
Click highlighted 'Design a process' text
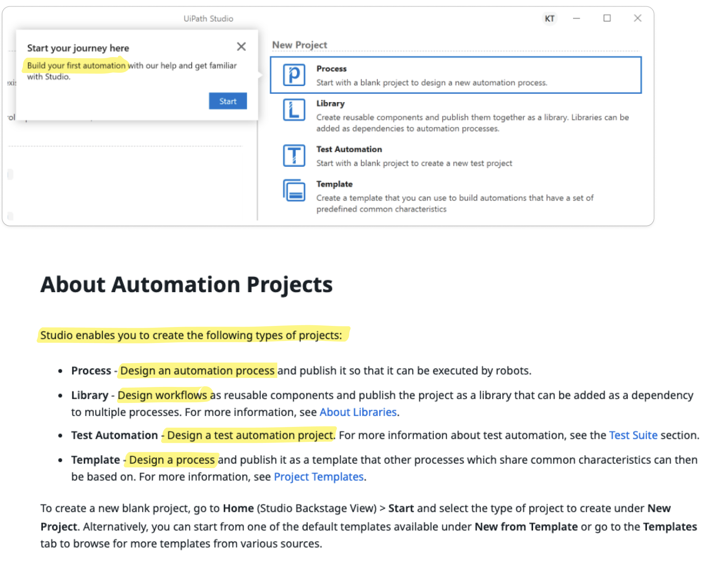pos(172,460)
